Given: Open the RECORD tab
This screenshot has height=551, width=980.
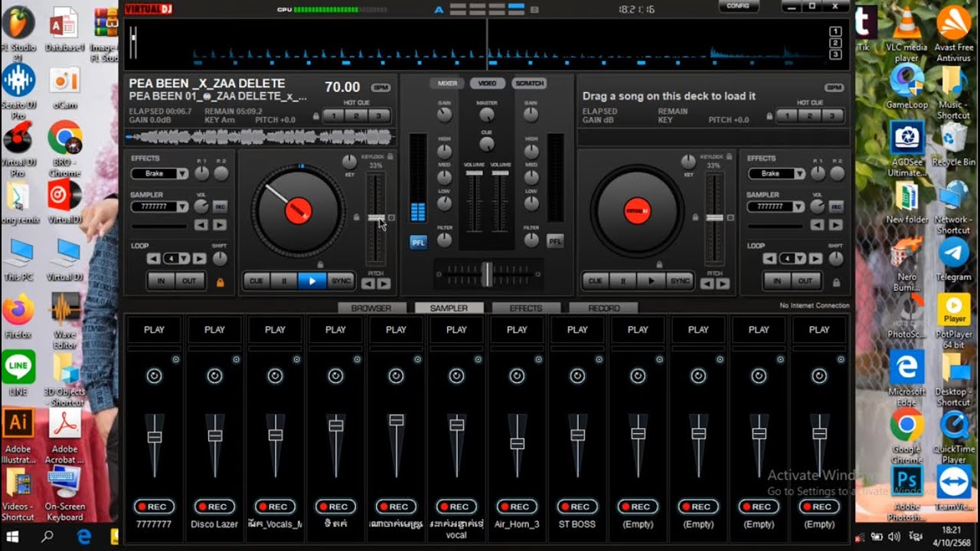Looking at the screenshot, I should click(603, 308).
